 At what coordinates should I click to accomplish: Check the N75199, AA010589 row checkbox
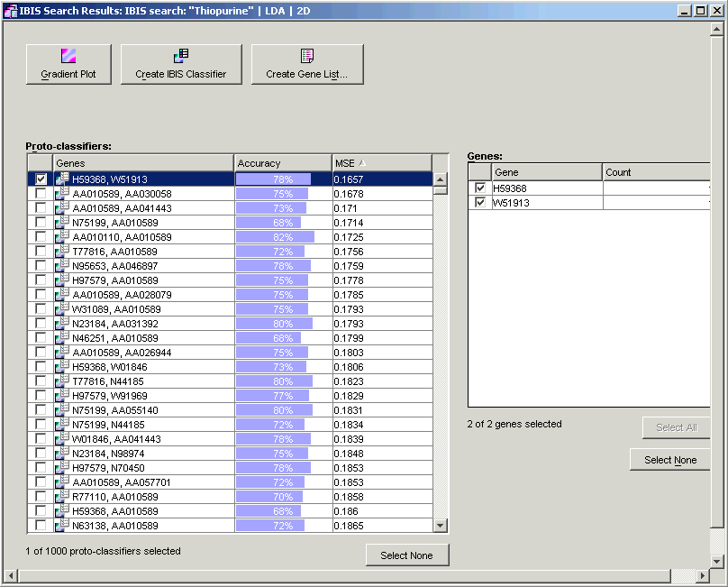41,222
